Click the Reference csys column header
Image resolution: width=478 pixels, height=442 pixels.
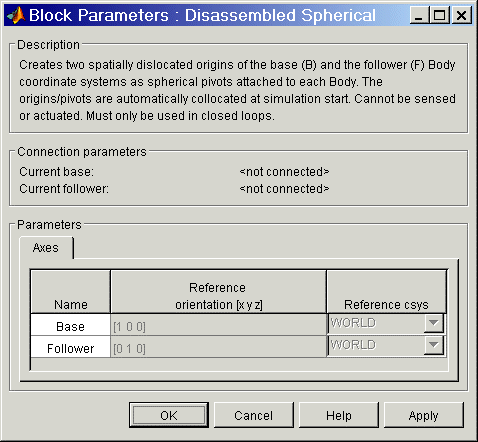coord(386,292)
